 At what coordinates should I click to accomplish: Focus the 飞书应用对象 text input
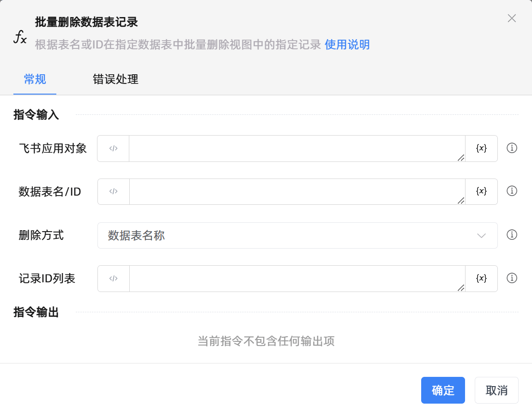click(296, 149)
